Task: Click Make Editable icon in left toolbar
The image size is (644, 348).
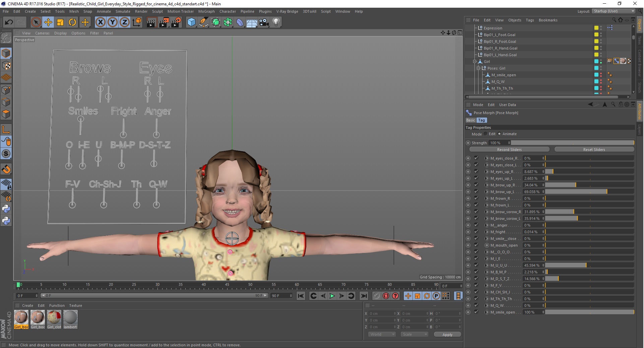Action: [6, 38]
